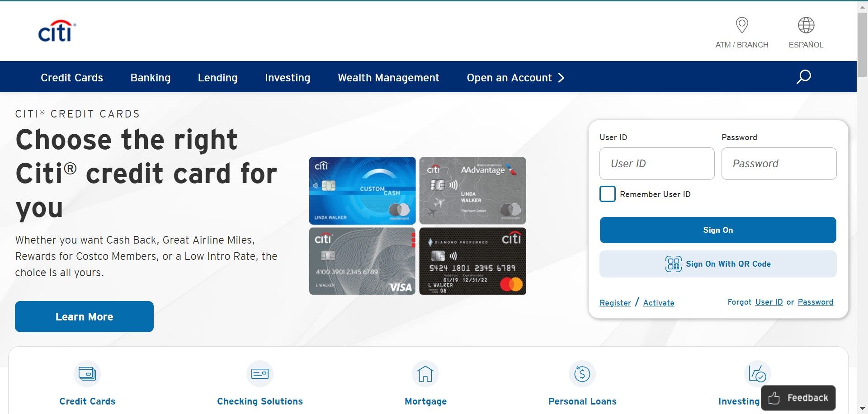Open the Credit Cards navigation menu

coord(72,78)
